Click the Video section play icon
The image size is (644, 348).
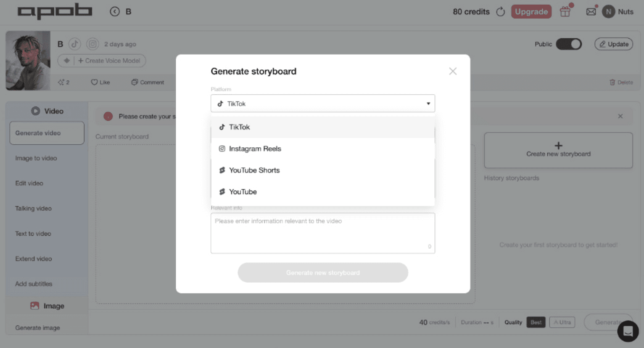35,111
